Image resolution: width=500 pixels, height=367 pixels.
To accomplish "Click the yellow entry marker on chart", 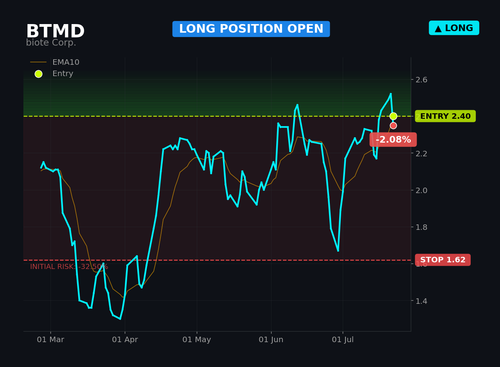I will (393, 116).
